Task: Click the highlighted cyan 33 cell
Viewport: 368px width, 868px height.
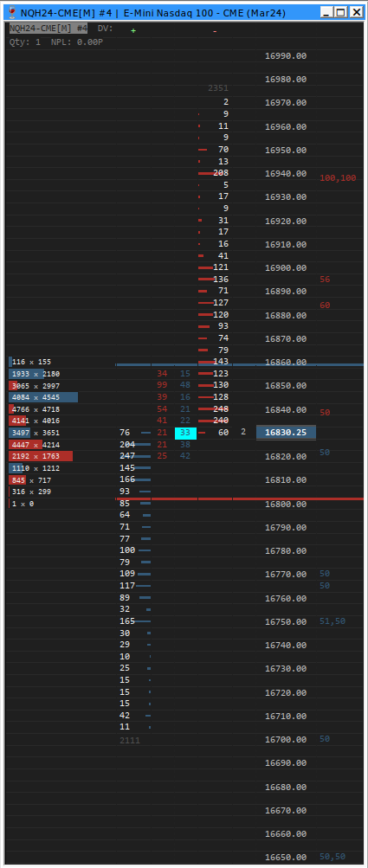Action: (185, 433)
